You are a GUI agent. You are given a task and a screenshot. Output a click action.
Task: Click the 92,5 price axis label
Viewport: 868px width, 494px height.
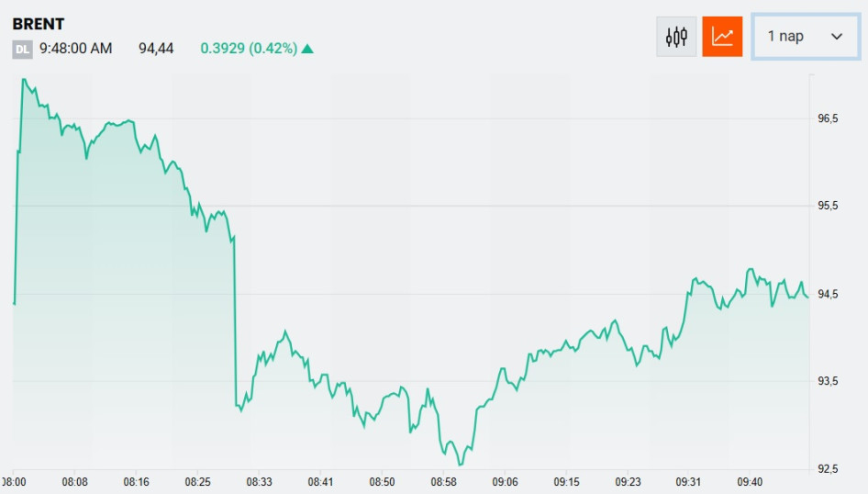pyautogui.click(x=828, y=469)
